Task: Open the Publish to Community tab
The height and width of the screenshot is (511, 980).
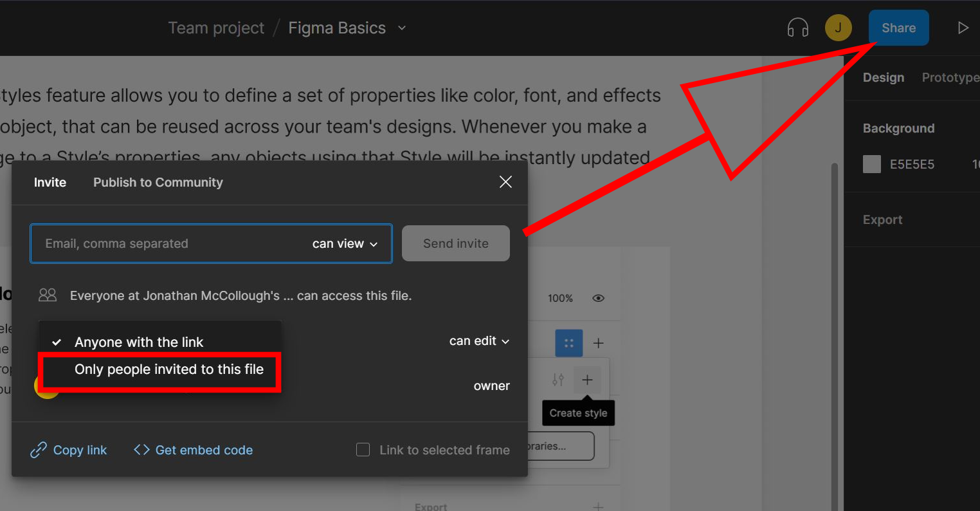Action: [x=158, y=182]
